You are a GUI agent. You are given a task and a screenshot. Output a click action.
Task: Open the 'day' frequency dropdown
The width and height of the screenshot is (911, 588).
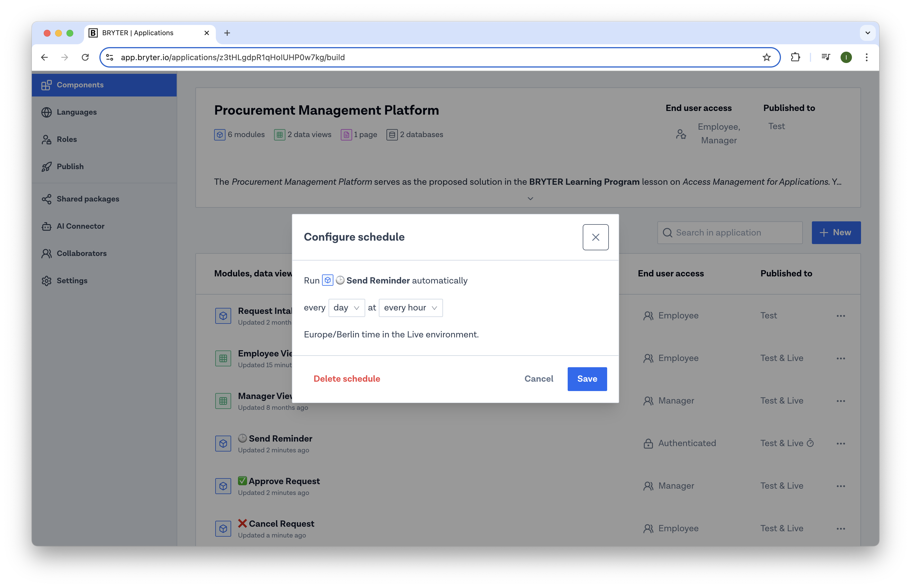pyautogui.click(x=346, y=308)
